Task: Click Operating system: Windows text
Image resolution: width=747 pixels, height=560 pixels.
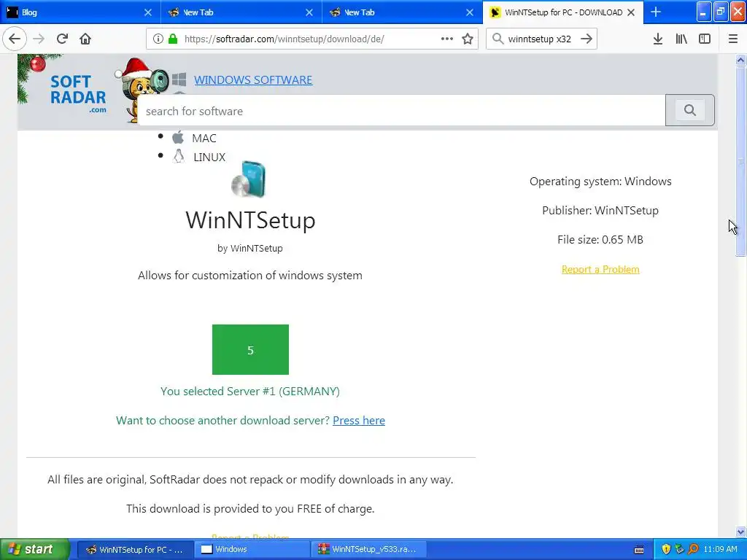Action: point(600,182)
